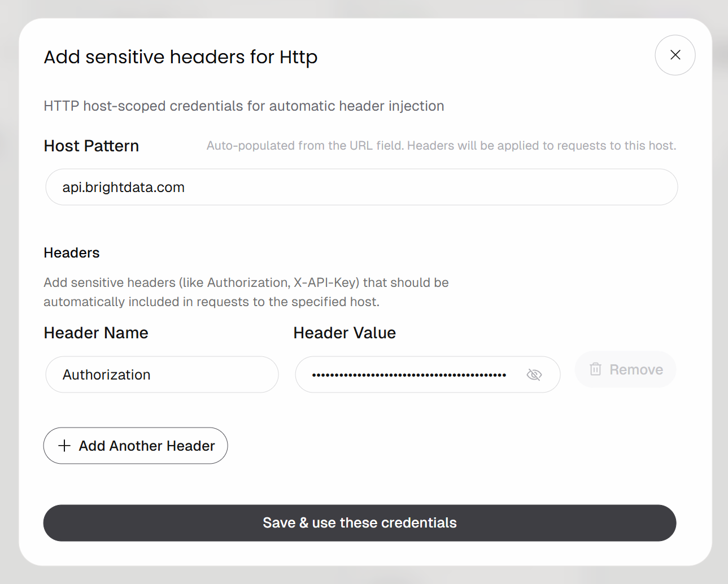Click the Auto-populated from URL hint text

pos(441,146)
